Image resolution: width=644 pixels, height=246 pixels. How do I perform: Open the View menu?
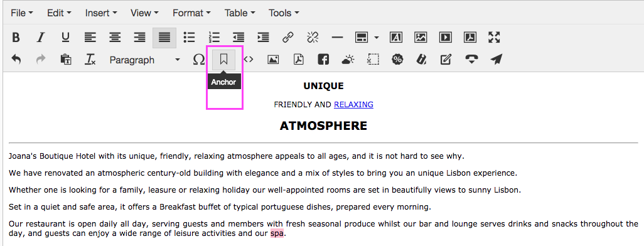pos(144,13)
